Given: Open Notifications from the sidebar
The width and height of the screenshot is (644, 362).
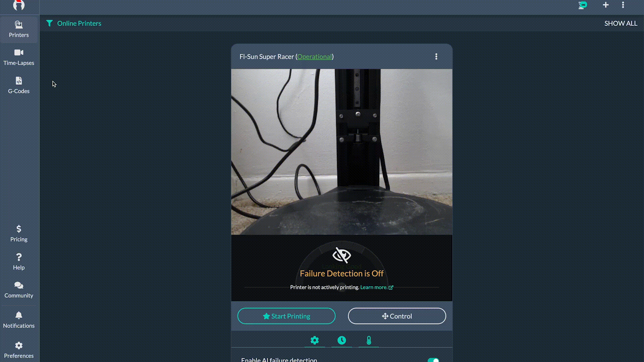Looking at the screenshot, I should click(x=19, y=320).
